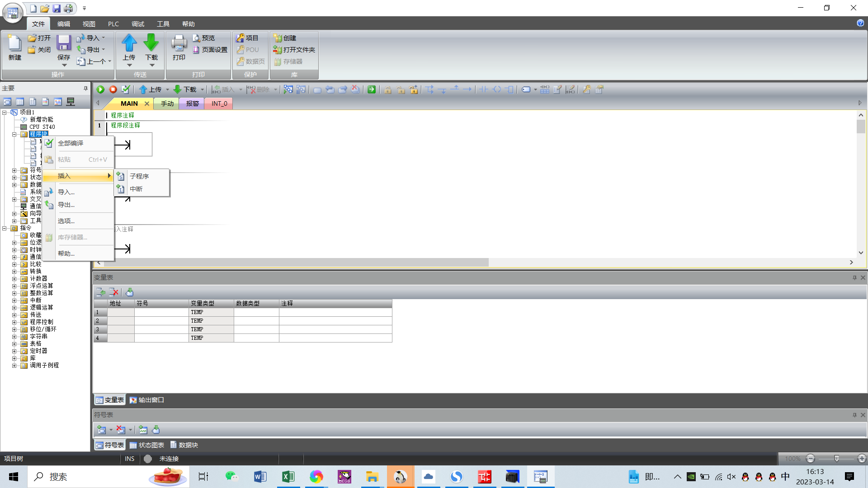Toggle pin on the symbol table panel
The width and height of the screenshot is (868, 488).
click(854, 415)
